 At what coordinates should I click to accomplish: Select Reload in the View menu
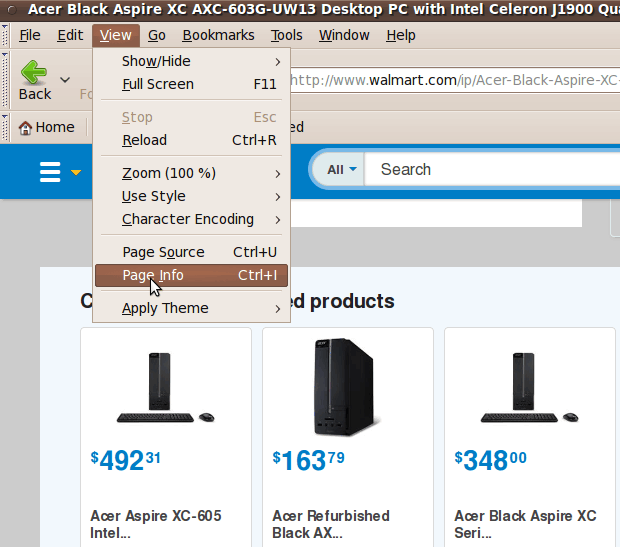pyautogui.click(x=191, y=140)
